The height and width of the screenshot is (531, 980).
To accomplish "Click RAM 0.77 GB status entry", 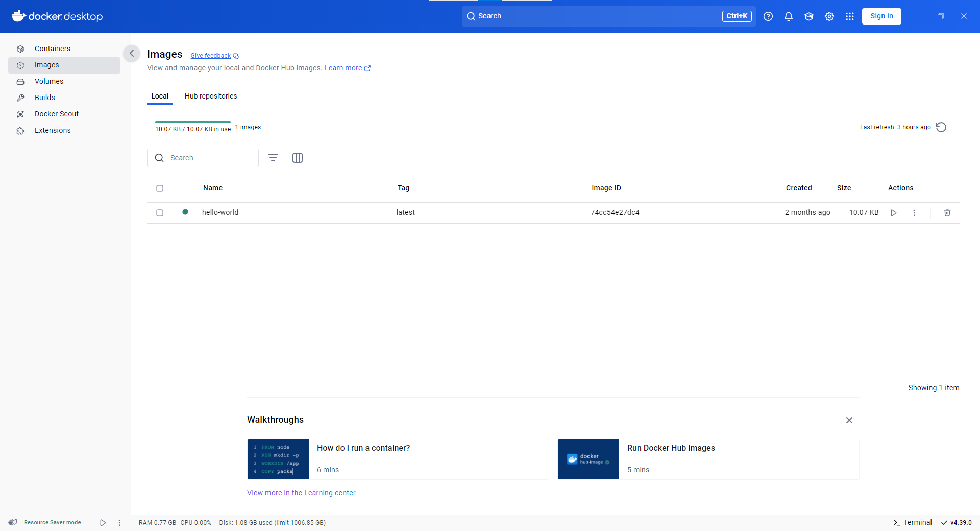I will [157, 522].
